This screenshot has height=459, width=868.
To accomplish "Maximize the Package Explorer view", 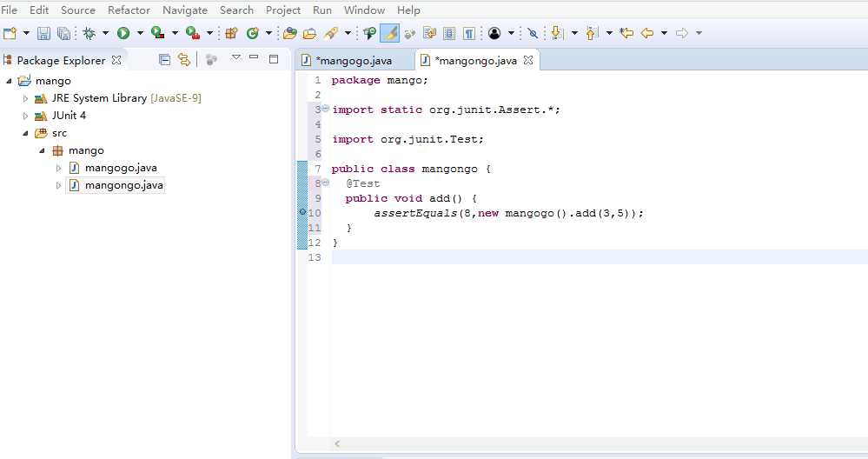I will click(x=274, y=59).
